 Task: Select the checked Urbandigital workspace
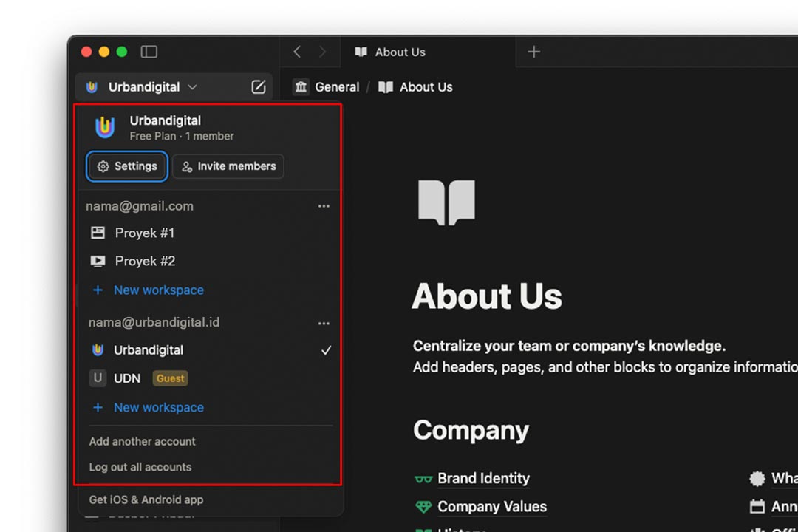tap(210, 350)
